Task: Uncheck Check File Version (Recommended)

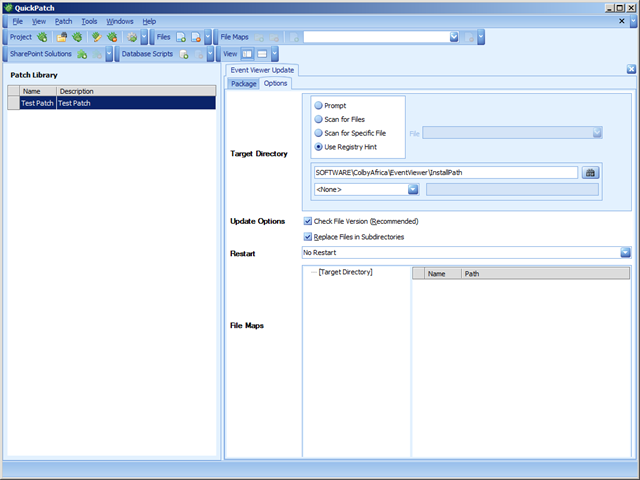Action: click(308, 221)
